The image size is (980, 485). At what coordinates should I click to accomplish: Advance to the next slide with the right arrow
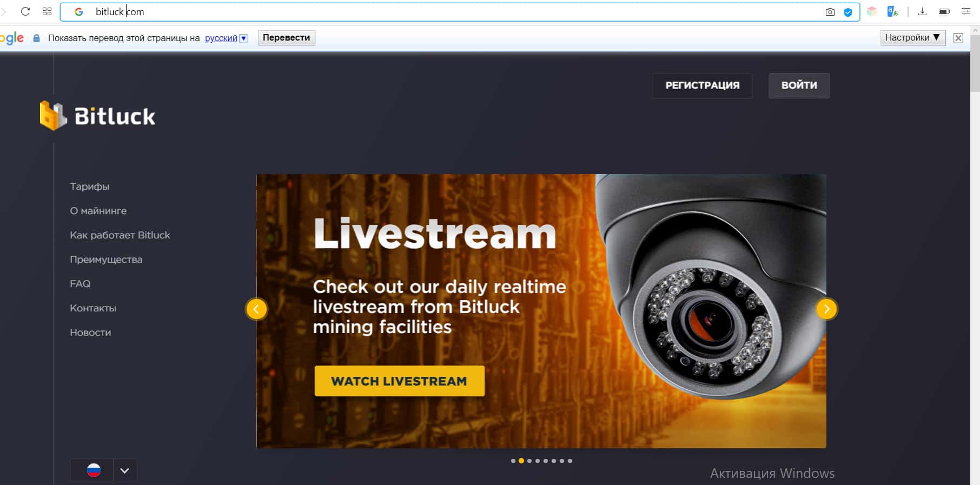coord(826,309)
